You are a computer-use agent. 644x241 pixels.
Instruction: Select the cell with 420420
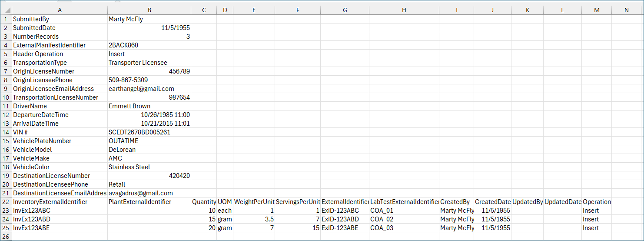pos(149,176)
